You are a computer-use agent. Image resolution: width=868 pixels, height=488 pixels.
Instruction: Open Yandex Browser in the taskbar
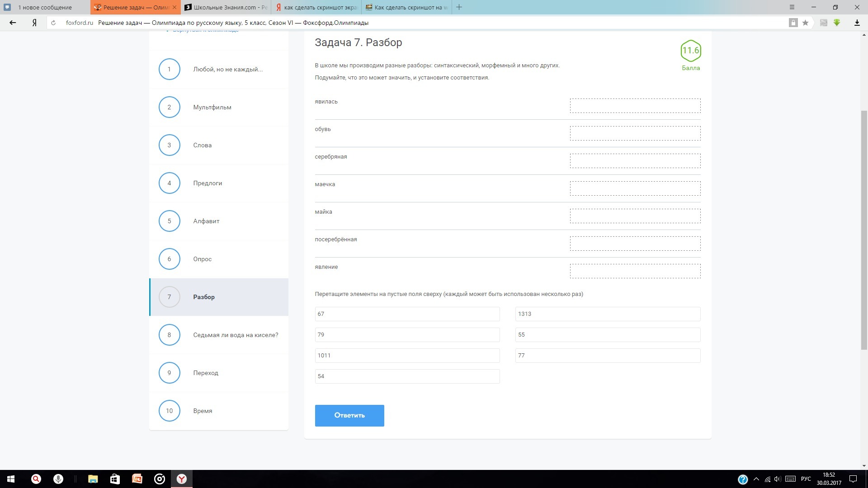point(181,479)
